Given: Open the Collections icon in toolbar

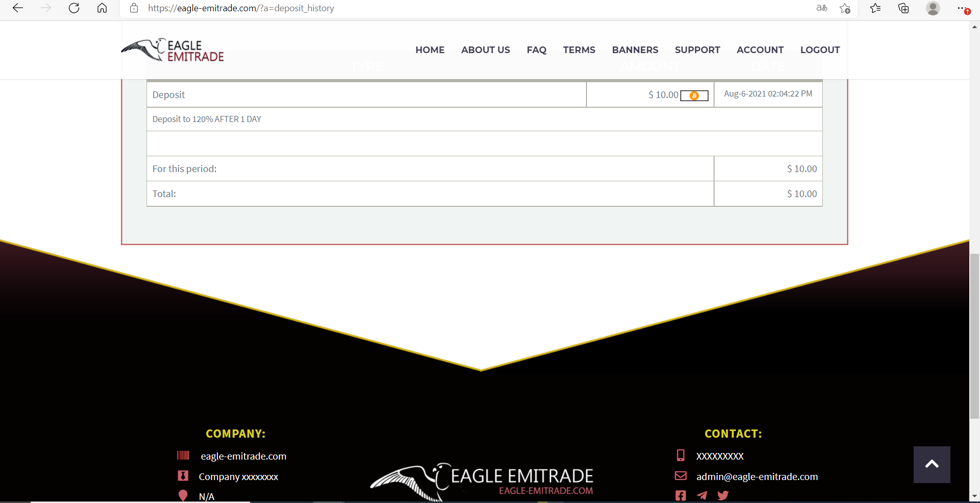Looking at the screenshot, I should (903, 8).
